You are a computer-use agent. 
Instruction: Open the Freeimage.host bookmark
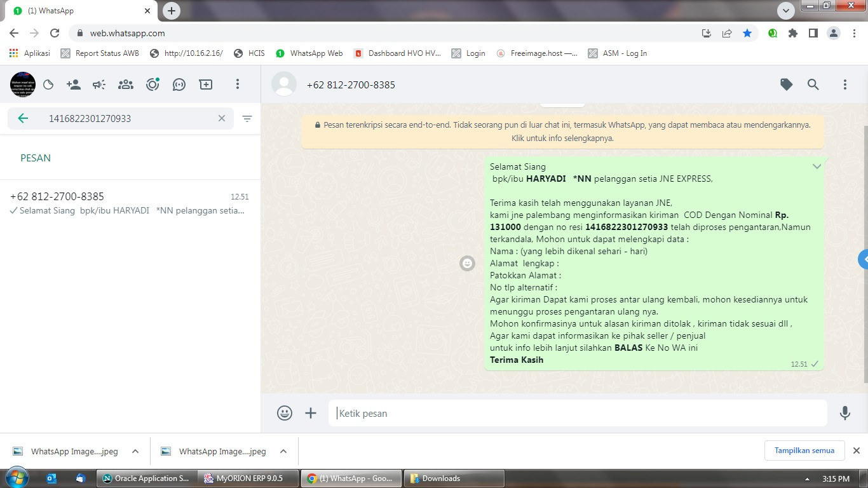pyautogui.click(x=537, y=53)
